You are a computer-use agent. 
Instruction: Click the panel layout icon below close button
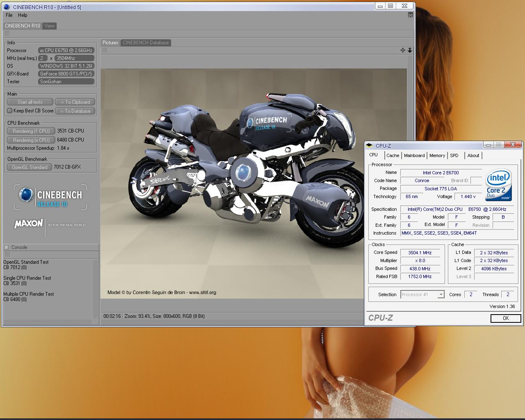(411, 15)
